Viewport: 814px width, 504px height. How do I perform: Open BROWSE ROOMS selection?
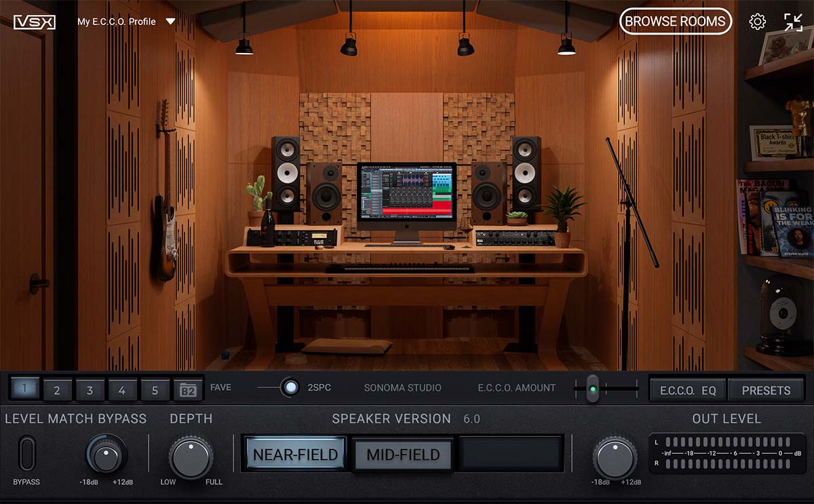coord(676,21)
